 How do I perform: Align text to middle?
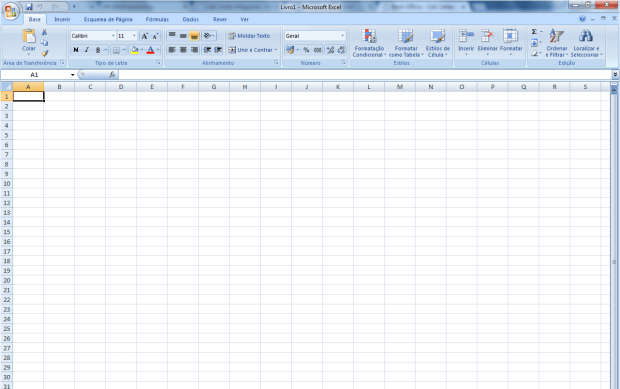183,36
